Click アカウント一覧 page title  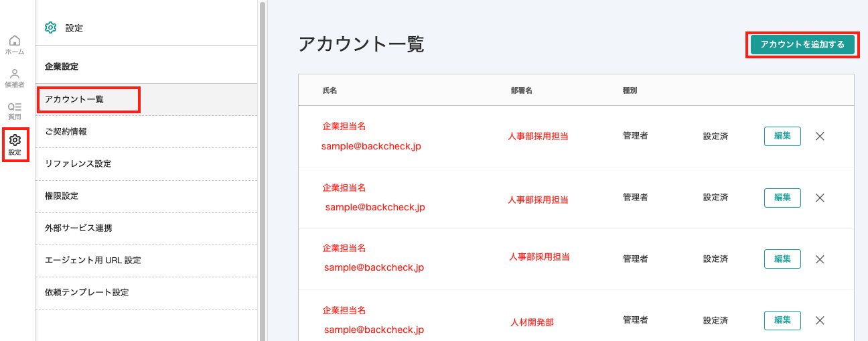[x=362, y=44]
